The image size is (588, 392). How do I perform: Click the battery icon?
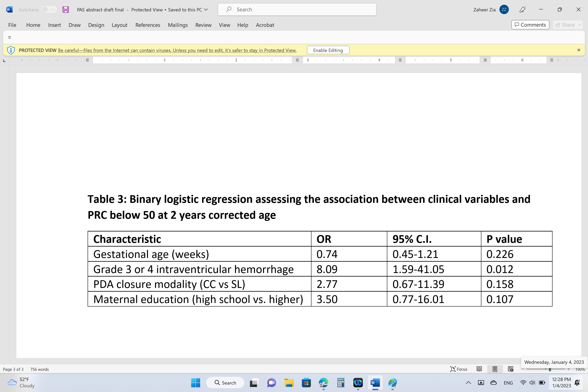coord(542,383)
